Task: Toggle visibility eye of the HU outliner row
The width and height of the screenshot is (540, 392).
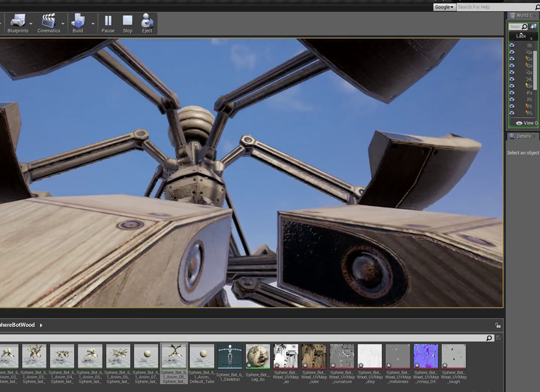Action: (x=512, y=79)
